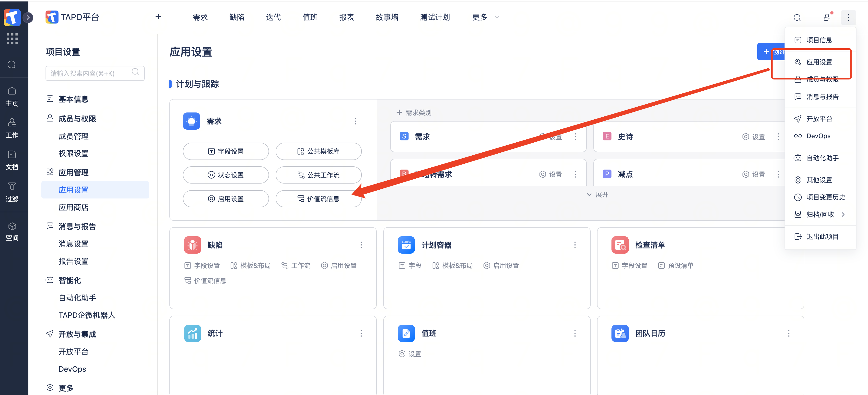Switch to the 故事墙 tab
This screenshot has height=395, width=868.
[x=387, y=17]
